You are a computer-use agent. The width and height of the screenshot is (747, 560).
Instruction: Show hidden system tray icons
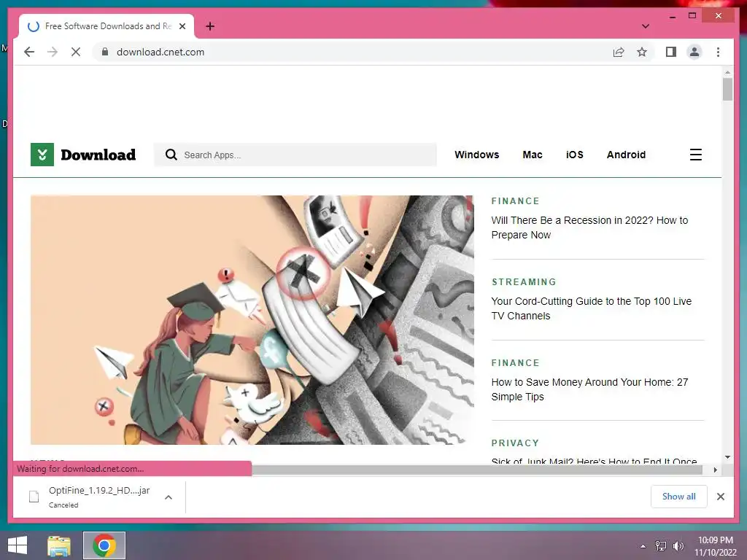[x=643, y=546]
